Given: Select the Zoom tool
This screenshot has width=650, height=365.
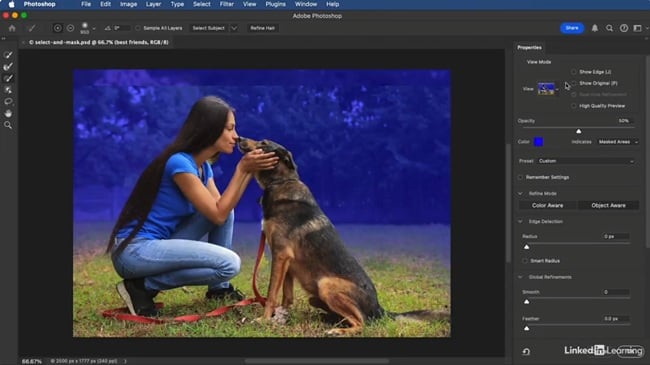Looking at the screenshot, I should click(8, 125).
